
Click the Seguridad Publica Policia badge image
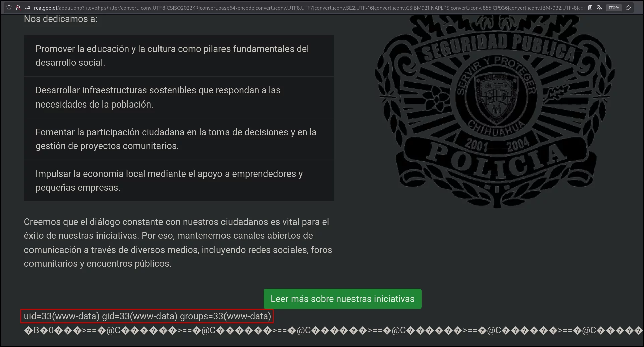pyautogui.click(x=495, y=111)
